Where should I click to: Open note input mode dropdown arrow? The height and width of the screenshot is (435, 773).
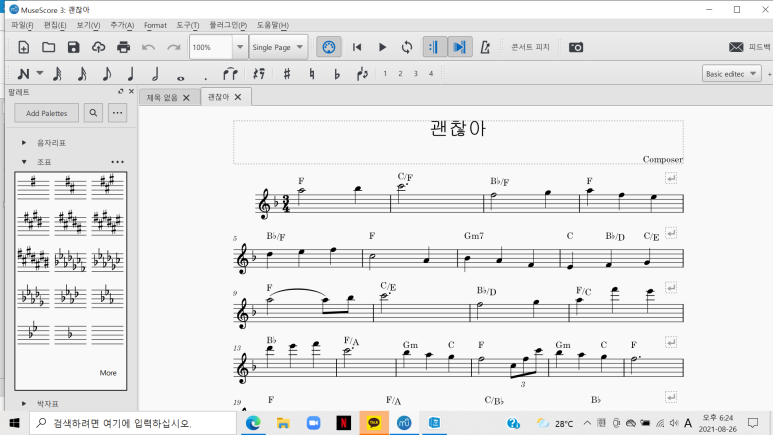pos(40,73)
